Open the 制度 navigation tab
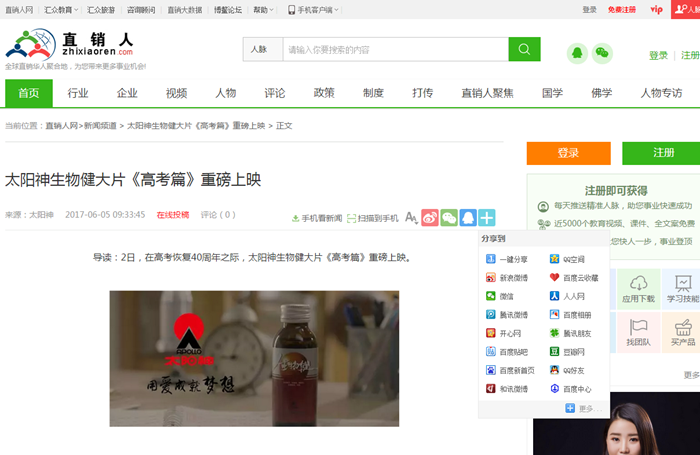700x455 pixels. tap(373, 93)
